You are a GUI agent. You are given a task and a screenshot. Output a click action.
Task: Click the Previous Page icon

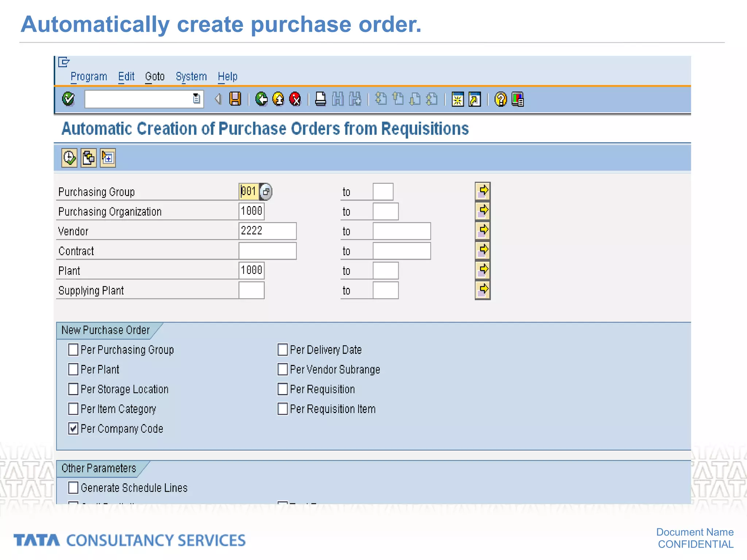pos(398,99)
